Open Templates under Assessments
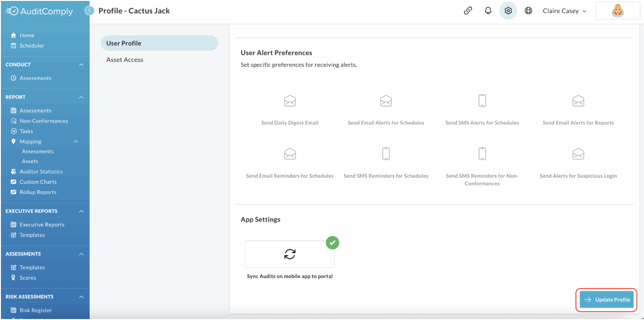The width and height of the screenshot is (644, 320). point(32,268)
